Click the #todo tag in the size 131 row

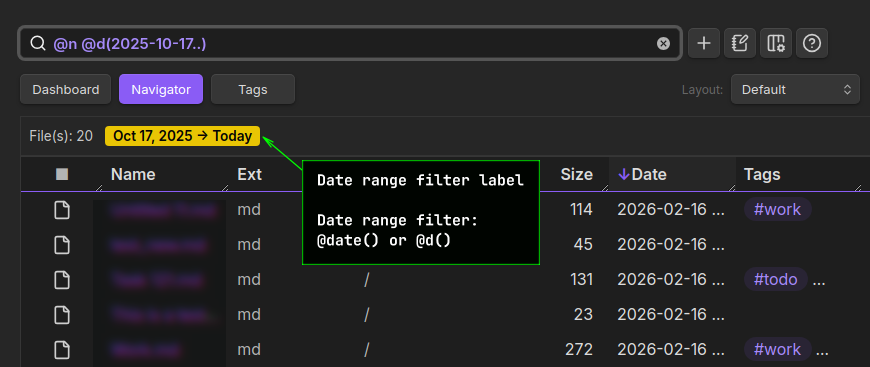776,280
